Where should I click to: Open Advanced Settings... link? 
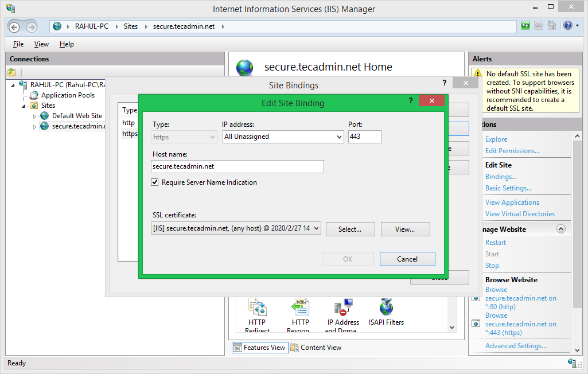516,346
